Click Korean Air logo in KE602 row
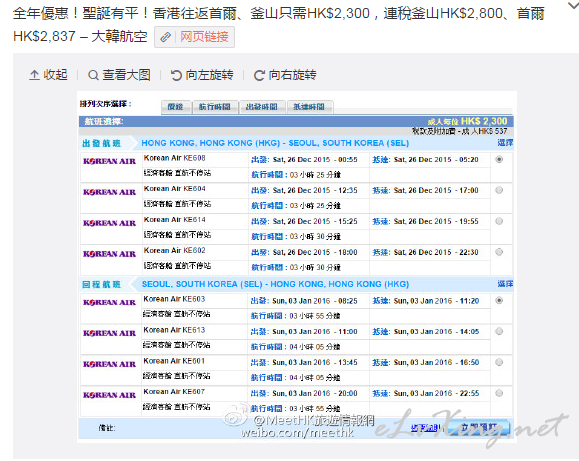The height and width of the screenshot is (461, 579). 110,254
